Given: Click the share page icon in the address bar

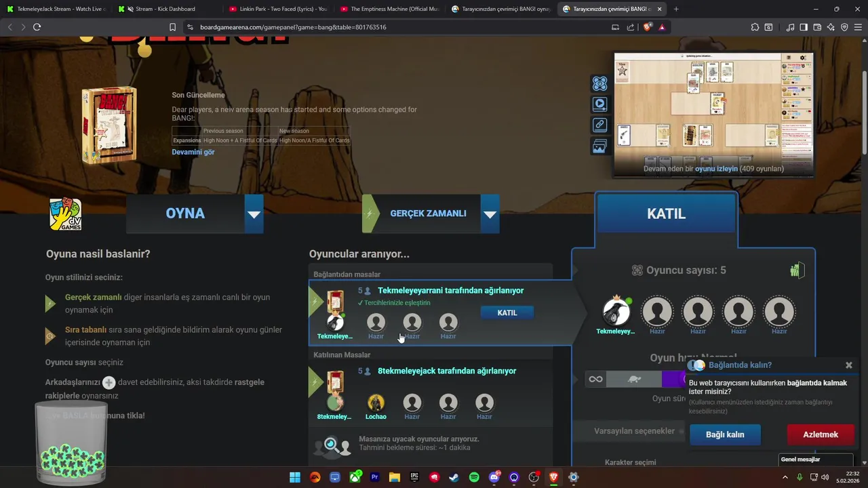Looking at the screenshot, I should pos(631,27).
